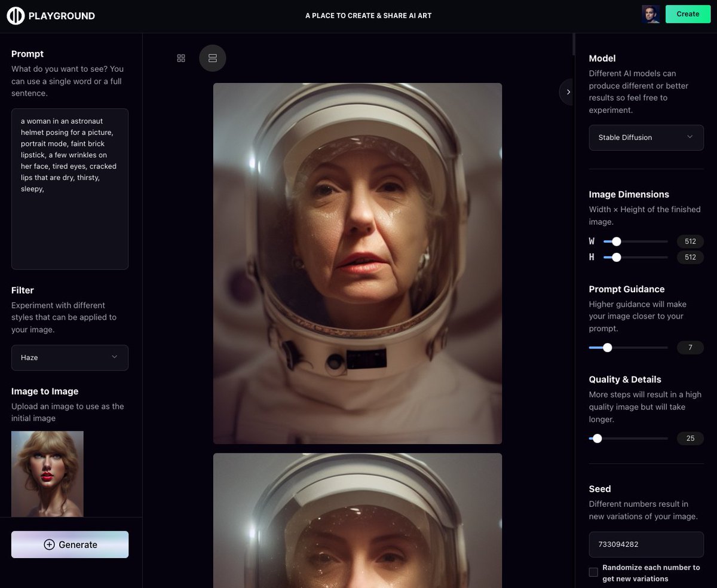
Task: Switch to stacked list view layout
Action: (x=212, y=58)
